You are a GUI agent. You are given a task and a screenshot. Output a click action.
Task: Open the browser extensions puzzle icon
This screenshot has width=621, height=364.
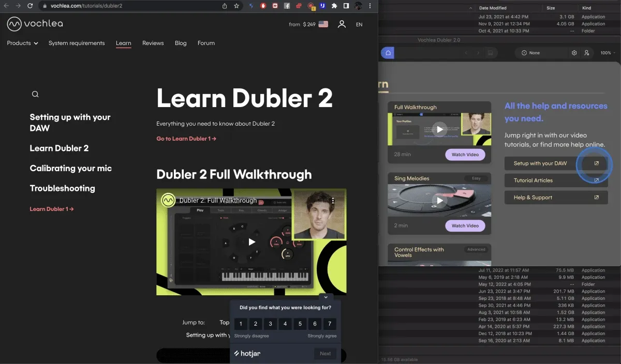click(334, 6)
